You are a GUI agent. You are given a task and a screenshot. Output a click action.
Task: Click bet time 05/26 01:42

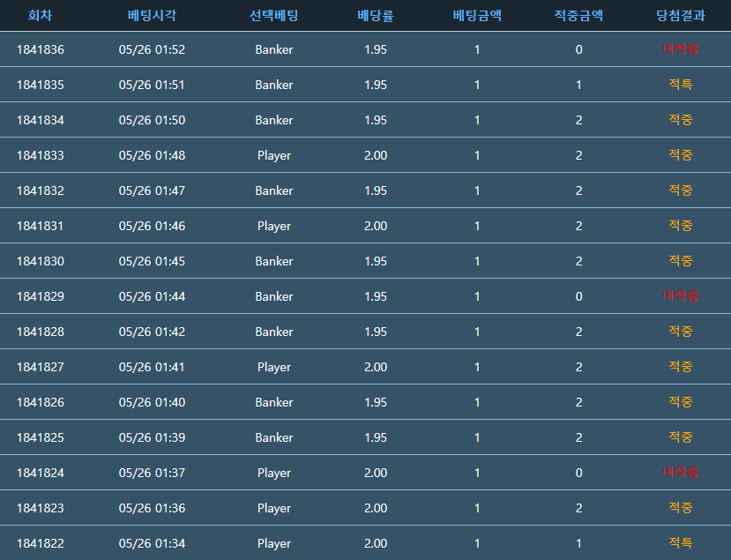tap(152, 332)
